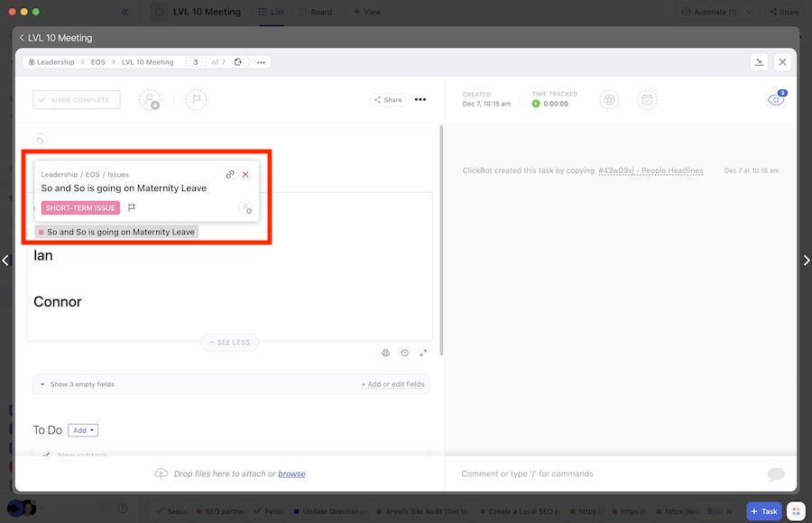Set task priority using the flag icon
The image size is (812, 523).
coord(196,100)
